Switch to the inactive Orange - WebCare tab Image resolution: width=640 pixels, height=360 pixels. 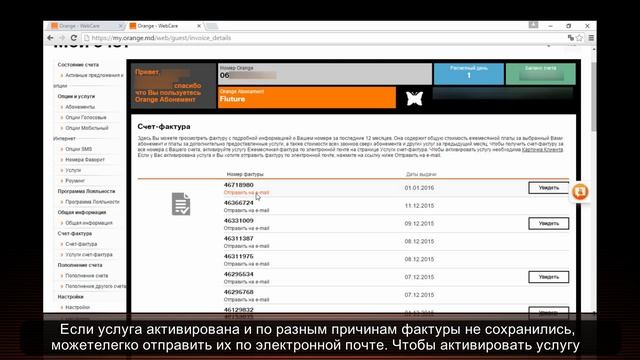[x=86, y=26]
